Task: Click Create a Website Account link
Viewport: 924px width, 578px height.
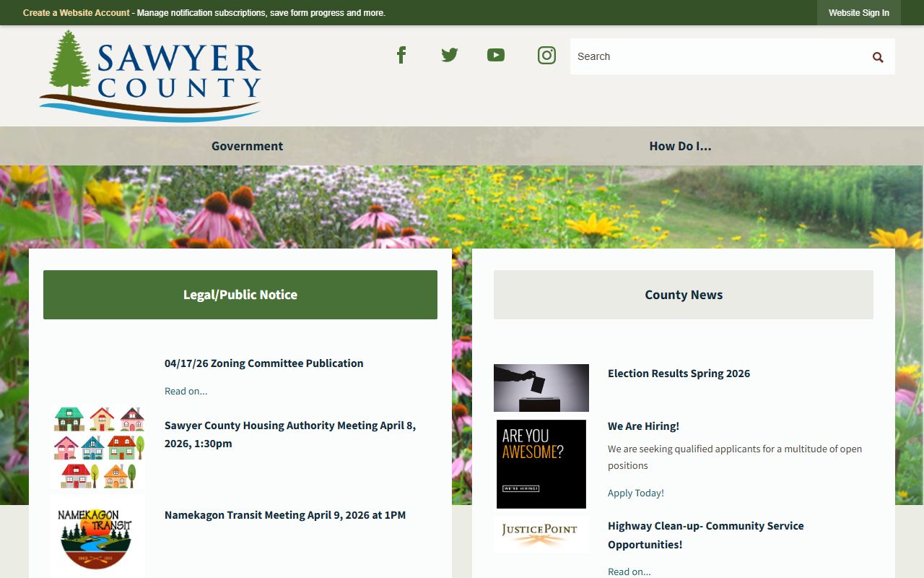Action: pos(77,13)
